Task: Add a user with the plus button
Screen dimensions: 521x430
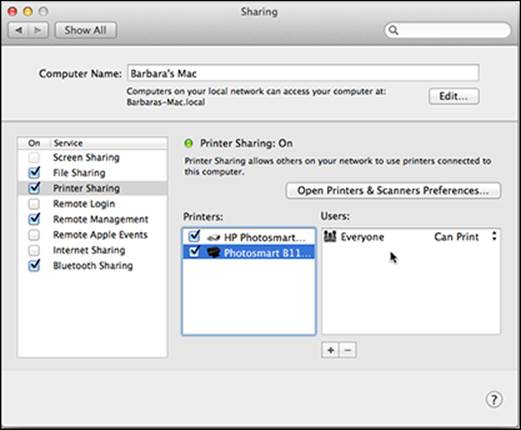Action: [x=330, y=350]
